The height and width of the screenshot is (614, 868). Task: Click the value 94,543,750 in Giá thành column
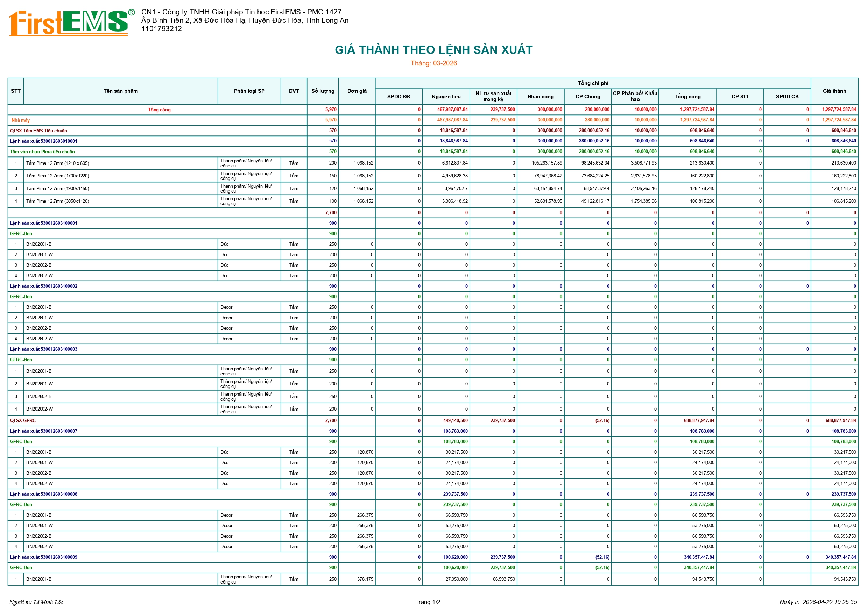[x=845, y=579]
